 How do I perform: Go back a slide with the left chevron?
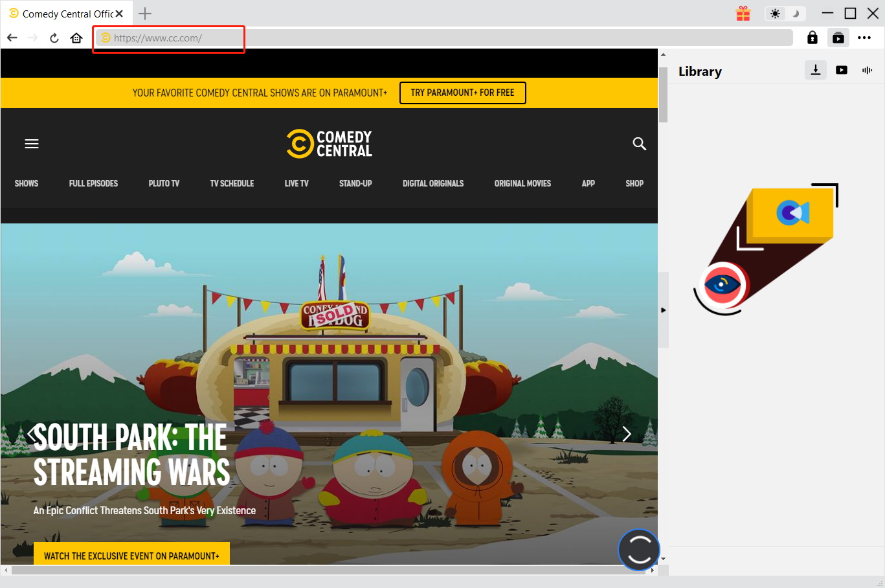(x=32, y=434)
